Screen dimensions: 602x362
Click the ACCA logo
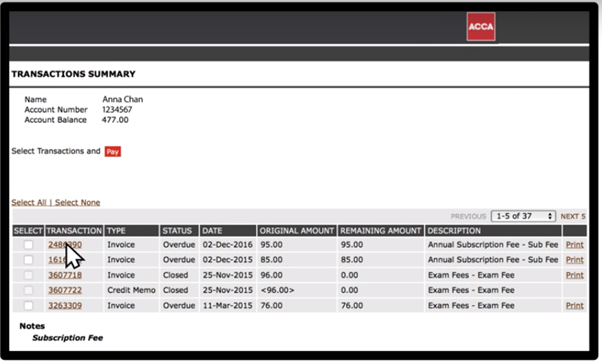pos(481,26)
